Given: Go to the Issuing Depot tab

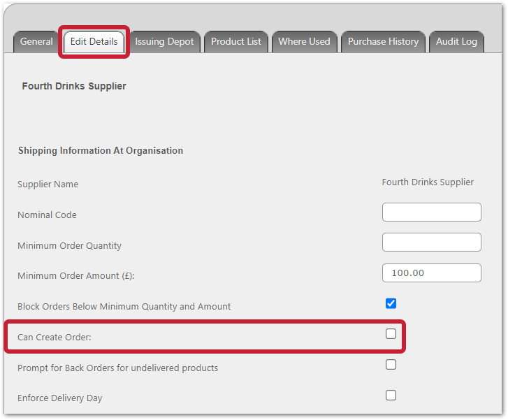Looking at the screenshot, I should pyautogui.click(x=164, y=42).
